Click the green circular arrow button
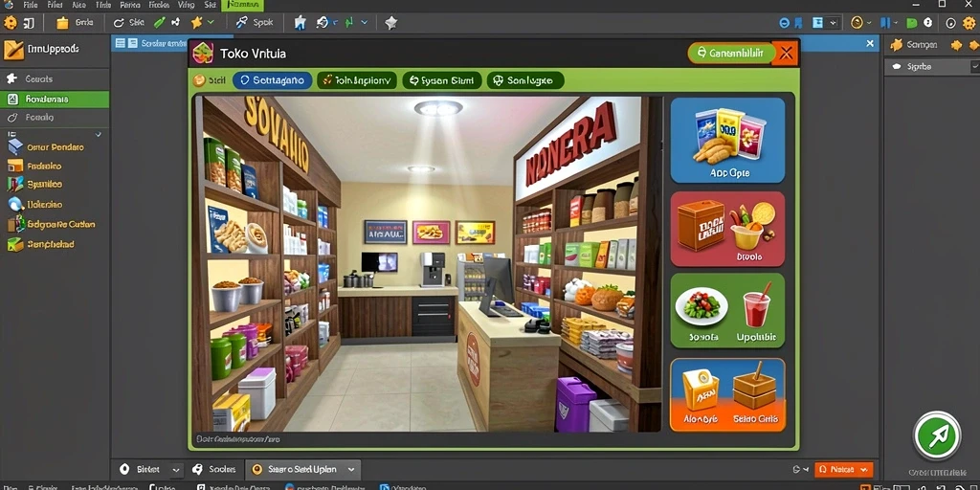 [937, 436]
